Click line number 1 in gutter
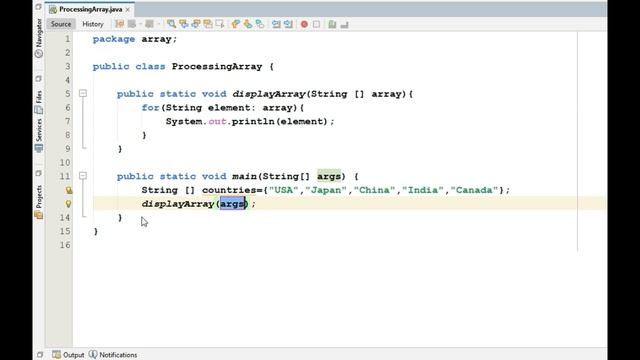This screenshot has height=360, width=640. coord(67,39)
